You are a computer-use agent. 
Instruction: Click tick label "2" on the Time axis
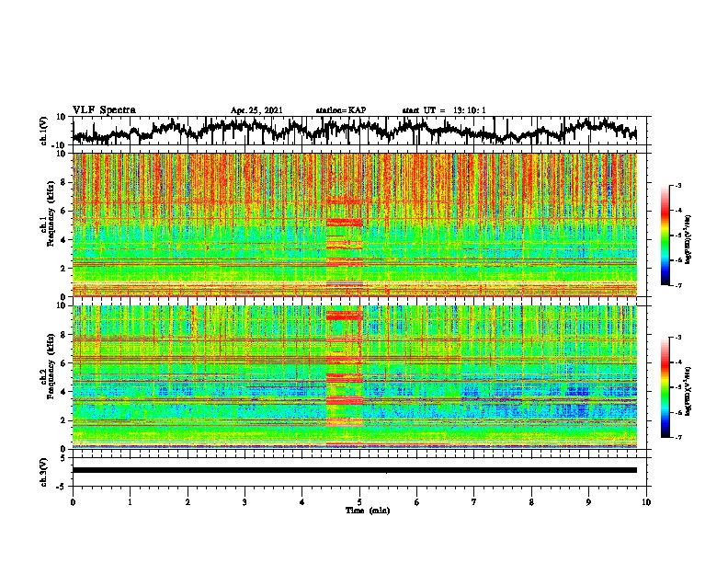coord(188,502)
